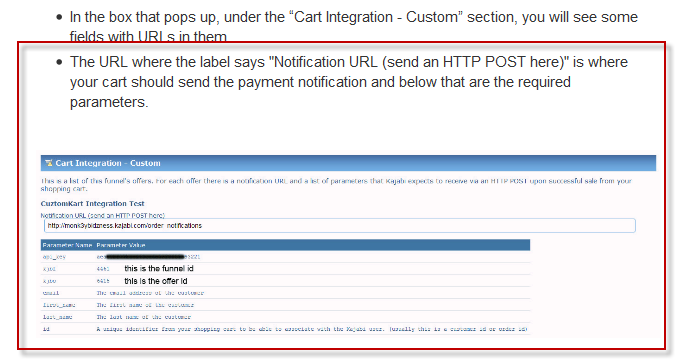
Task: Select the Cart Integration - Custom header bar
Action: (348, 163)
